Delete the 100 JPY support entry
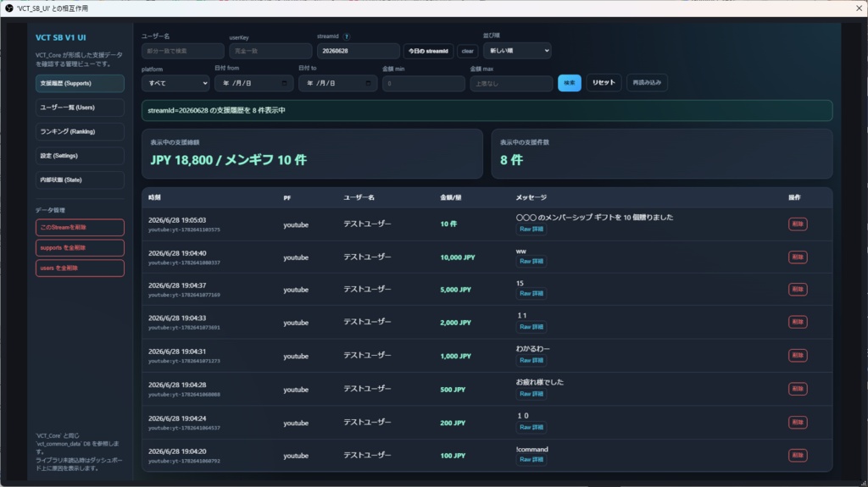The width and height of the screenshot is (868, 487). tap(798, 456)
